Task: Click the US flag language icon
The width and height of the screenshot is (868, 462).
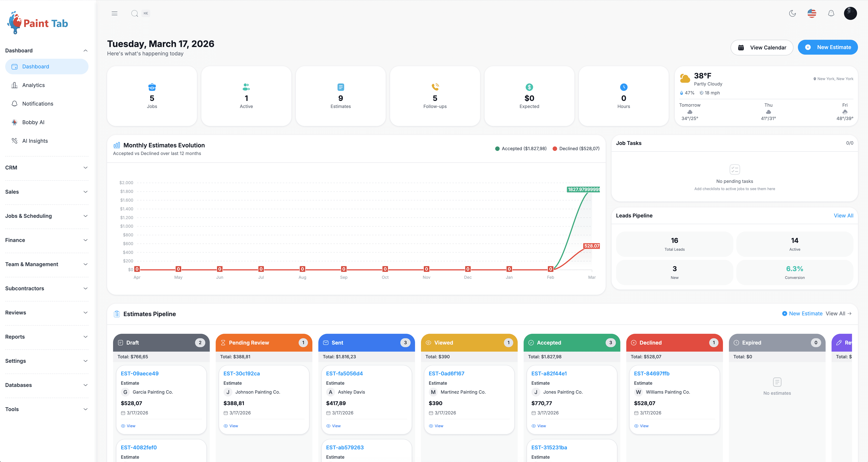Action: (812, 13)
